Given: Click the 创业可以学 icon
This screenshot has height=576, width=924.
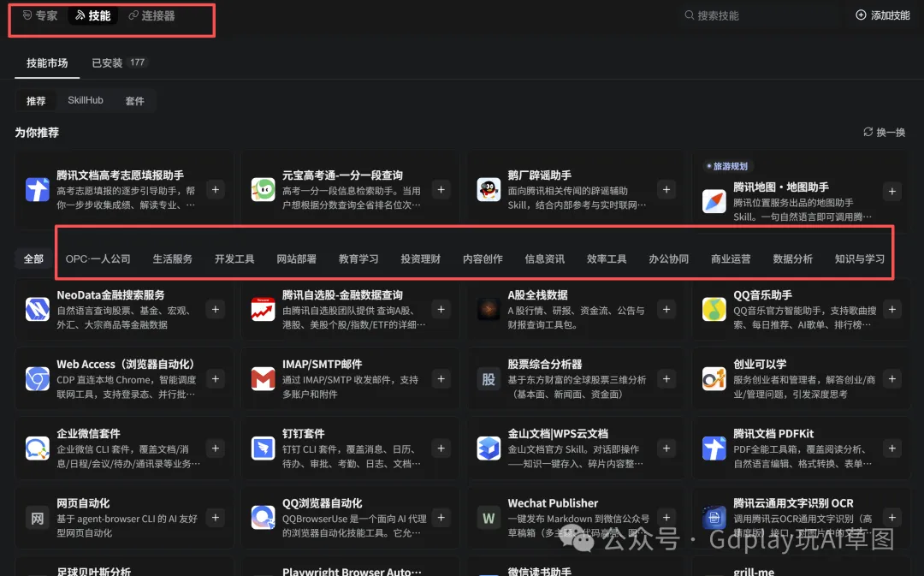Looking at the screenshot, I should [714, 379].
